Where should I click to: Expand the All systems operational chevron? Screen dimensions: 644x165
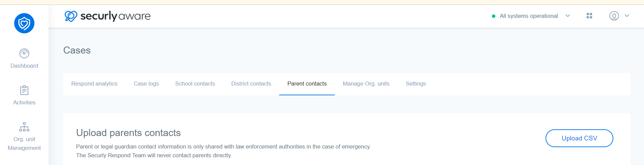click(568, 16)
